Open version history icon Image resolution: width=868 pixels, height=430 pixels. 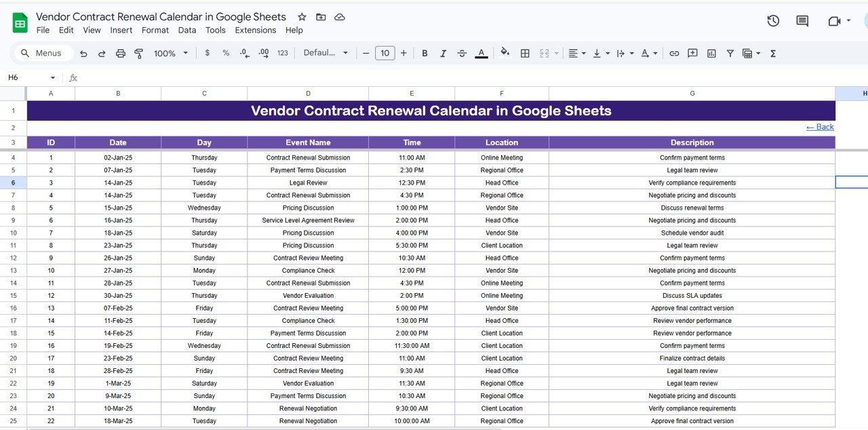pos(773,21)
